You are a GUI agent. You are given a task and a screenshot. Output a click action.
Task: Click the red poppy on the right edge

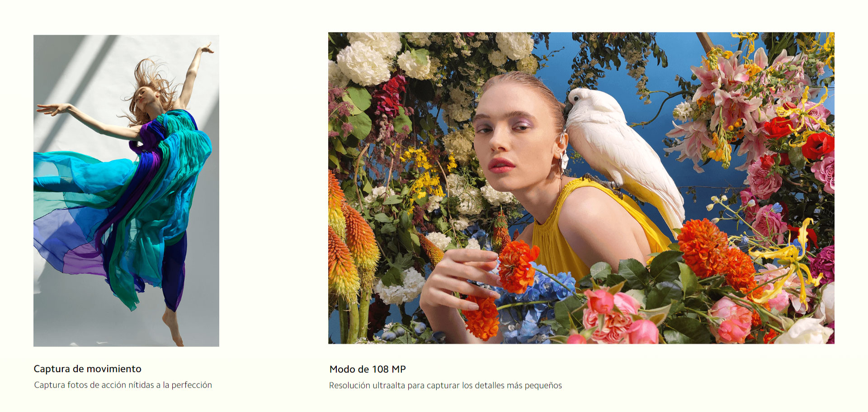pyautogui.click(x=819, y=146)
